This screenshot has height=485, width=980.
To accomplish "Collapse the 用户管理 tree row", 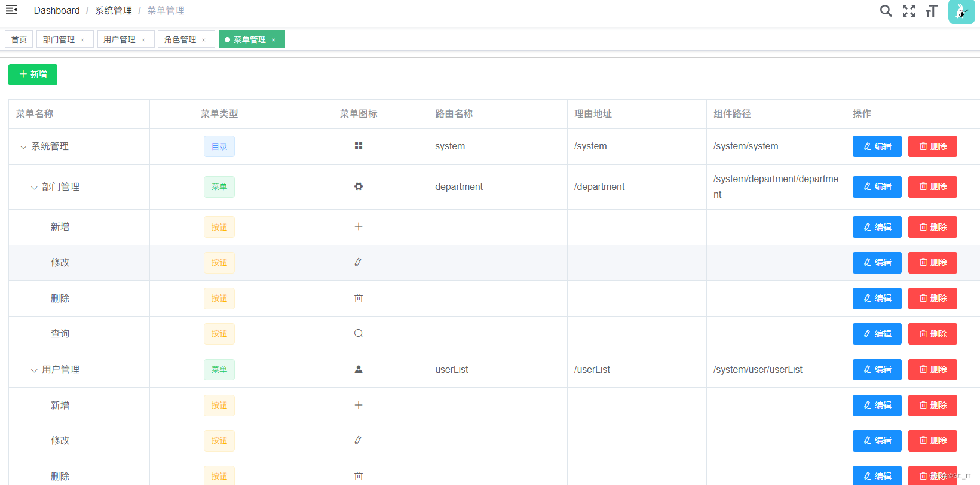I will tap(34, 370).
